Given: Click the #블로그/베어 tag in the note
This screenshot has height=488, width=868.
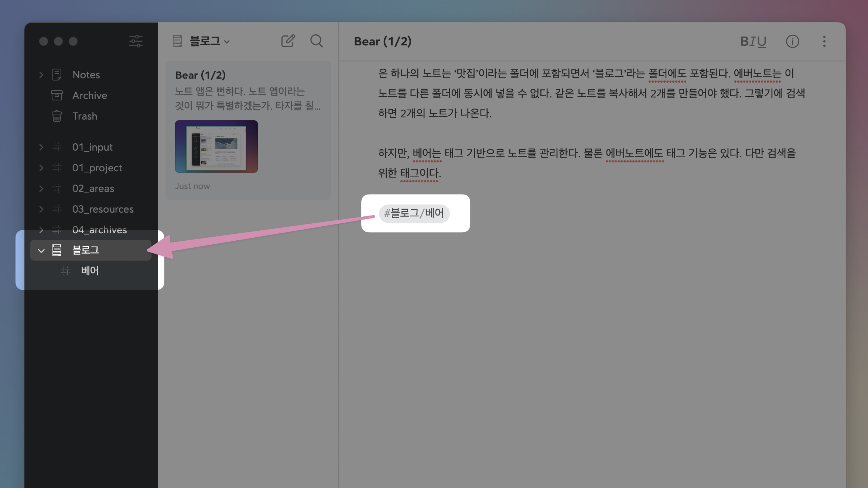Looking at the screenshot, I should [414, 213].
